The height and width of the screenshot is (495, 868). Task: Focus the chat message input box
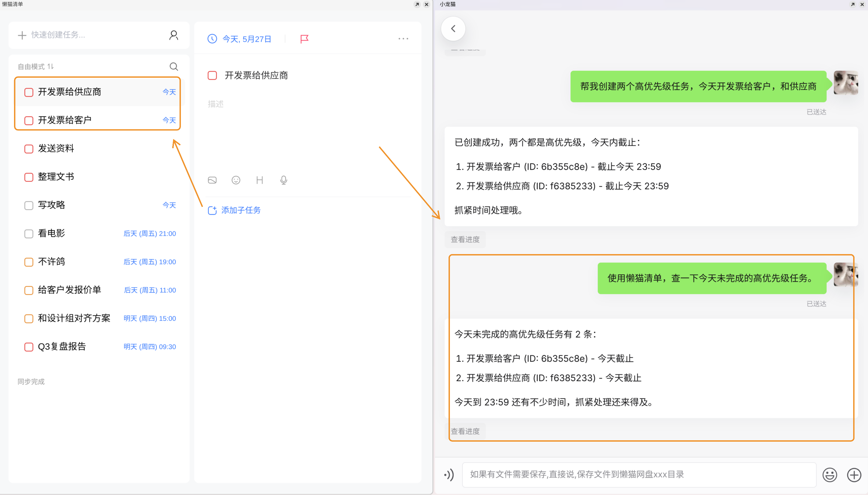click(x=639, y=475)
